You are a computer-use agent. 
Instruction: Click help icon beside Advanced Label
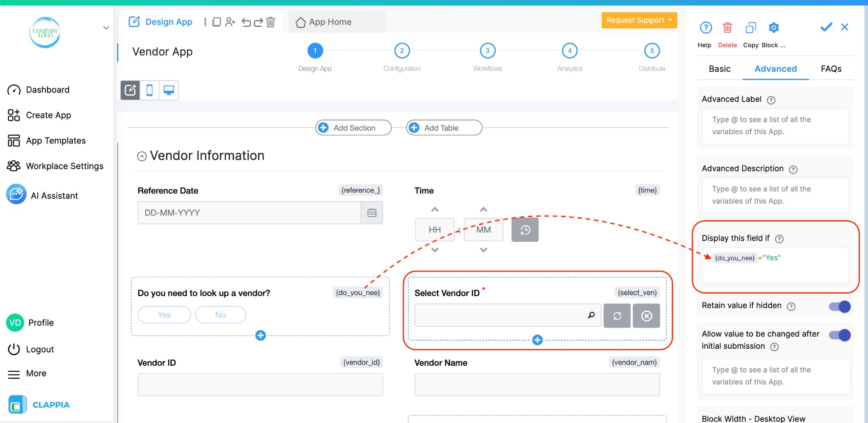(x=771, y=100)
